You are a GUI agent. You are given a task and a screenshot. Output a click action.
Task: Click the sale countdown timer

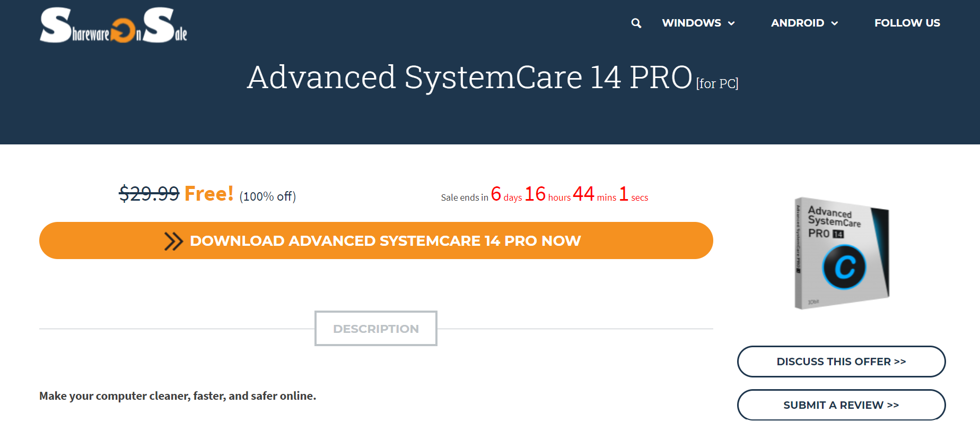[x=545, y=194]
